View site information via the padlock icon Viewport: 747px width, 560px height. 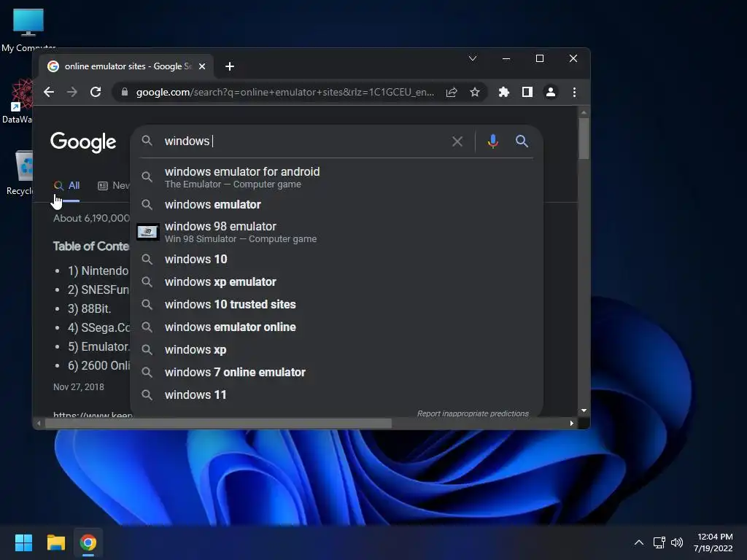click(124, 92)
